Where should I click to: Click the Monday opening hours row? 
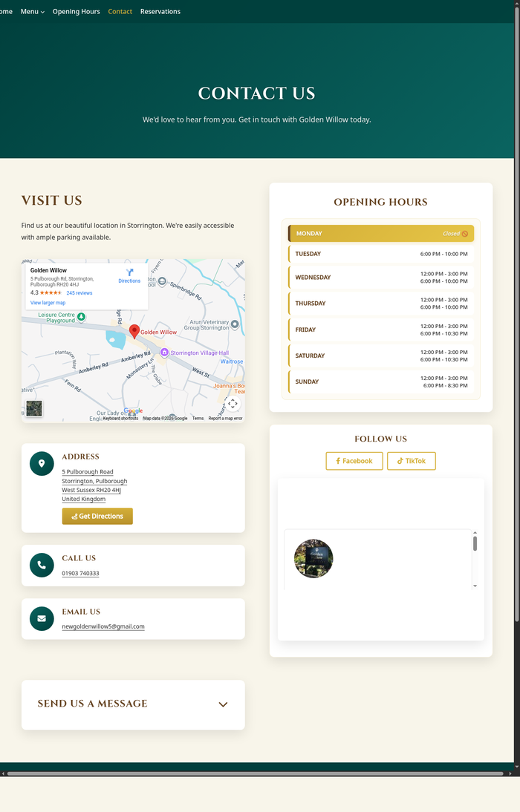[381, 234]
